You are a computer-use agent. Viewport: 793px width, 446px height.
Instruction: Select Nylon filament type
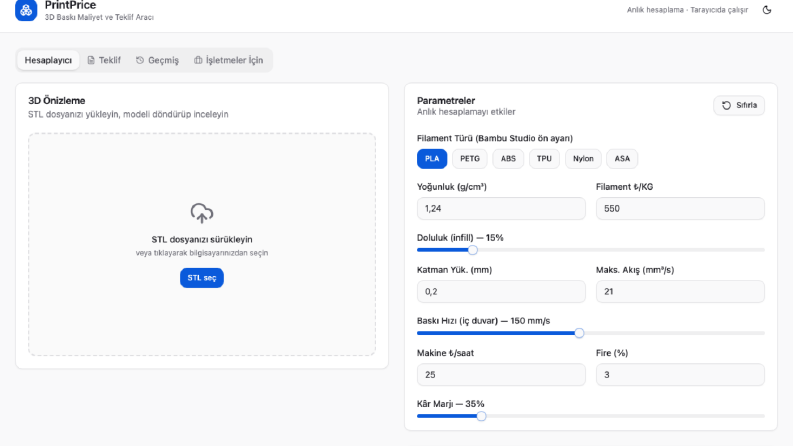[583, 159]
